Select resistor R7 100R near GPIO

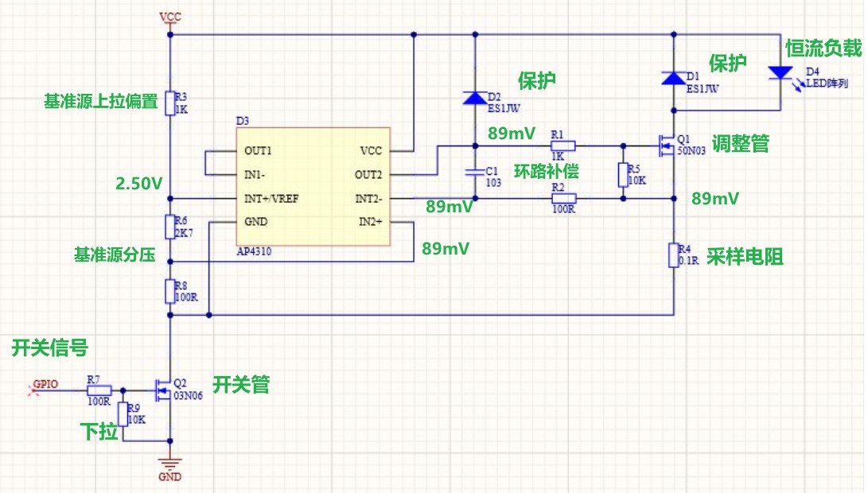coord(99,390)
